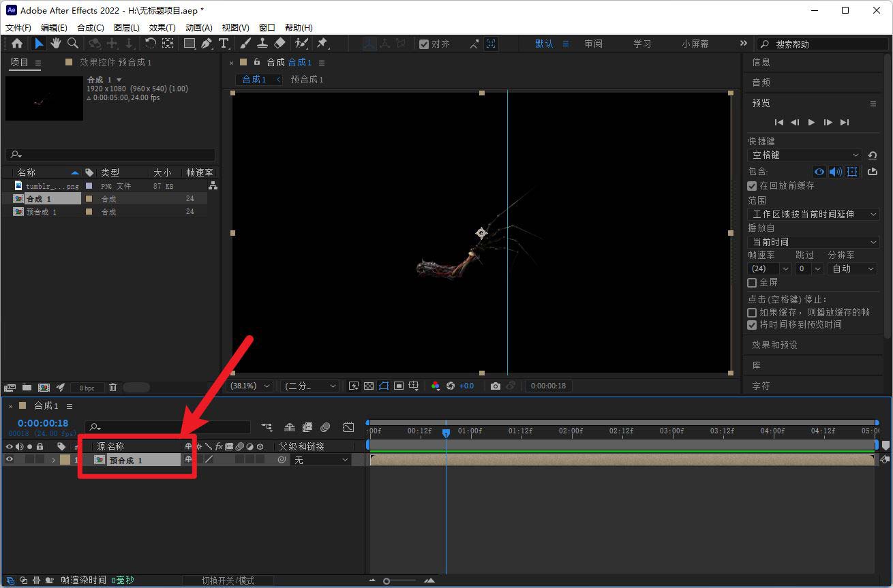Click the 切换开关/模式 button

(228, 581)
